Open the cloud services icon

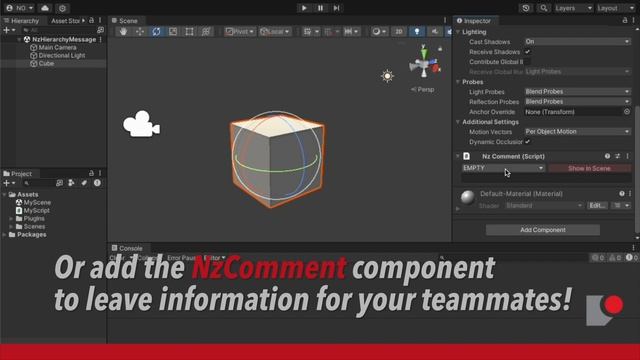pyautogui.click(x=45, y=8)
